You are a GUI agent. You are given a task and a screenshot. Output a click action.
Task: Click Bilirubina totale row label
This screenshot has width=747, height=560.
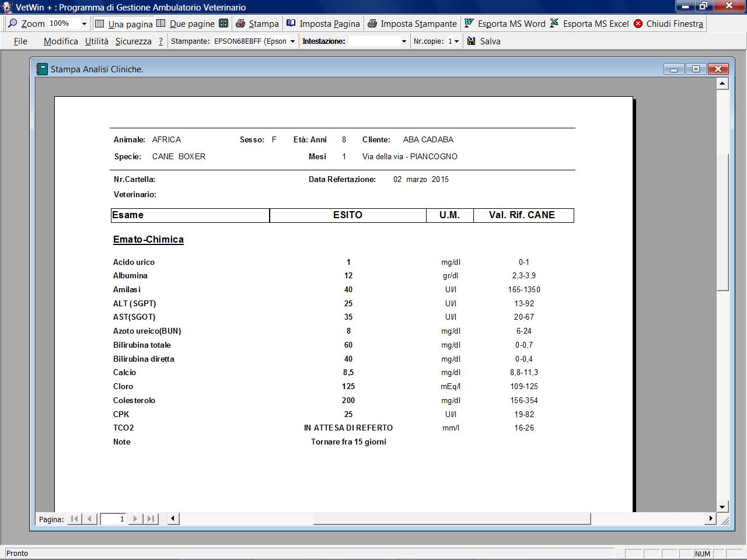[142, 345]
